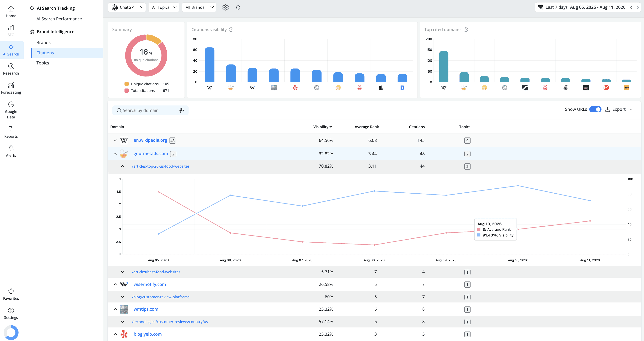This screenshot has height=341, width=644.
Task: Open the Export dropdown menu
Action: (x=619, y=109)
